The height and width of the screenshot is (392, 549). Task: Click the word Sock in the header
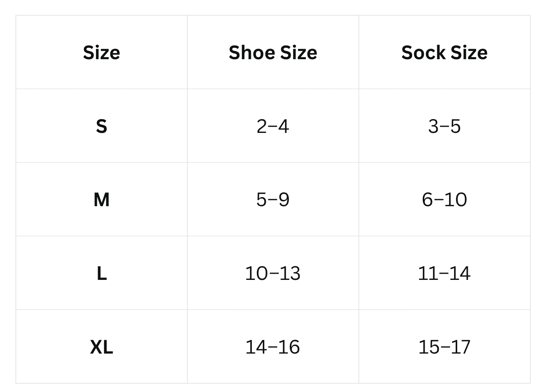click(424, 53)
